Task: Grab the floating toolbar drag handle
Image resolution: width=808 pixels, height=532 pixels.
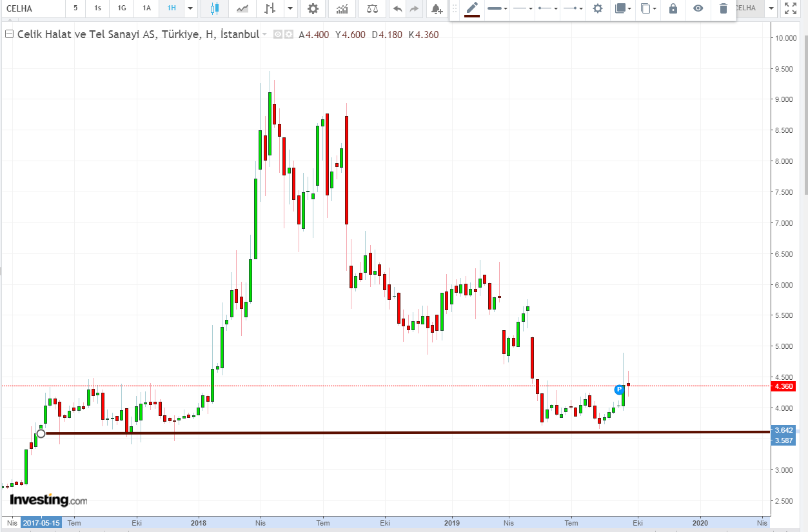Action: (x=454, y=8)
